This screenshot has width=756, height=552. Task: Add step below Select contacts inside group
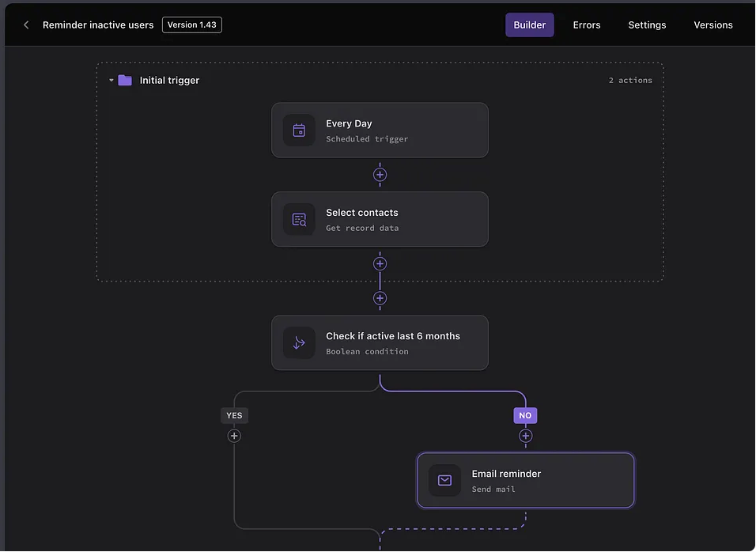[380, 264]
